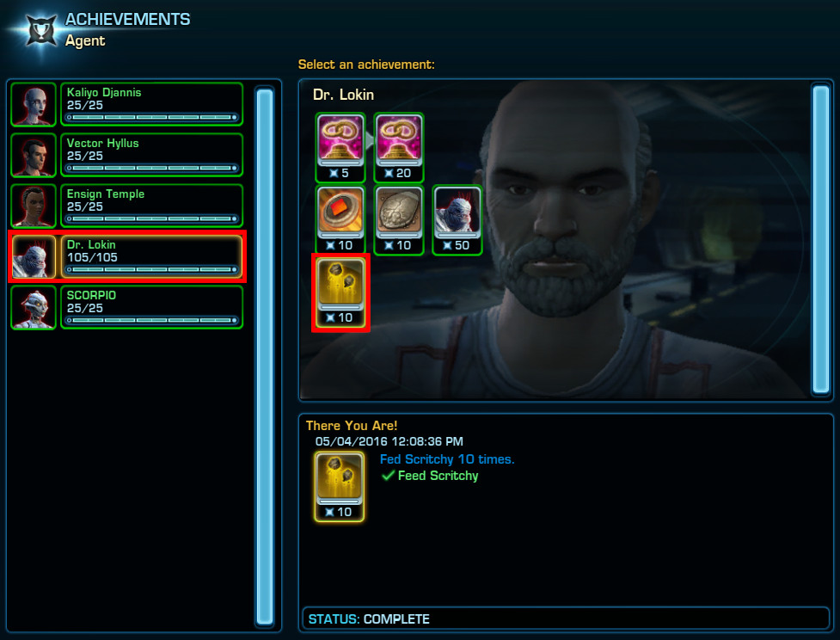
Task: Click the achievement panel vertical scrollbar
Action: (x=821, y=239)
